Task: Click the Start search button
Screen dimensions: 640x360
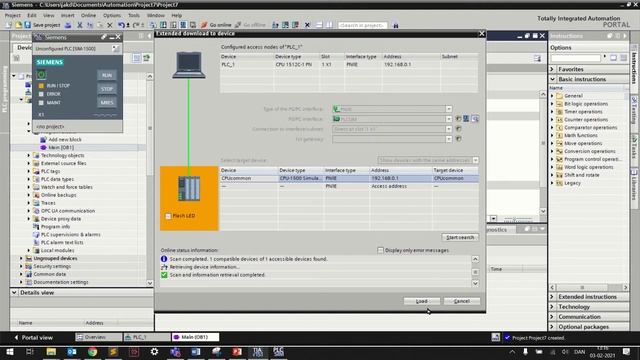Action: point(460,237)
